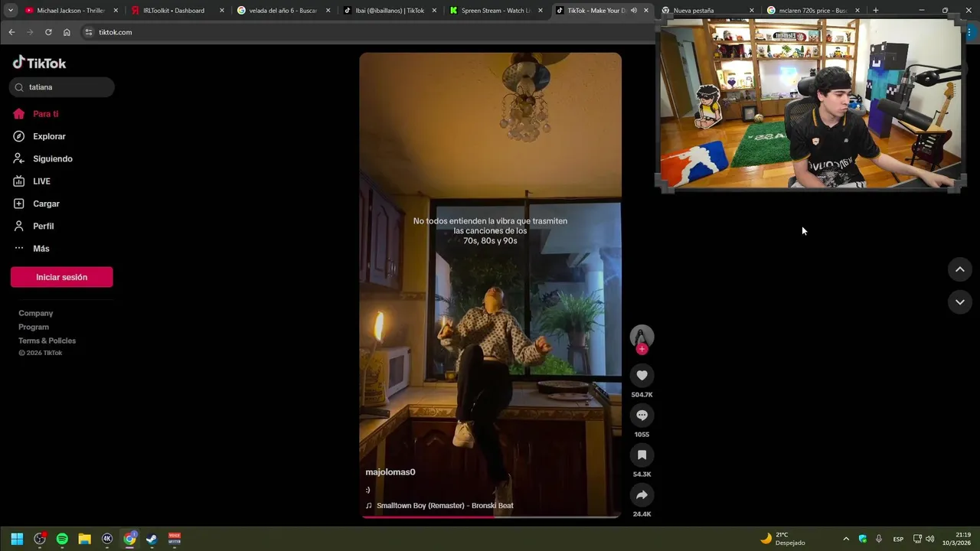This screenshot has width=980, height=551.
Task: Open the volume tray icon
Action: tap(930, 539)
